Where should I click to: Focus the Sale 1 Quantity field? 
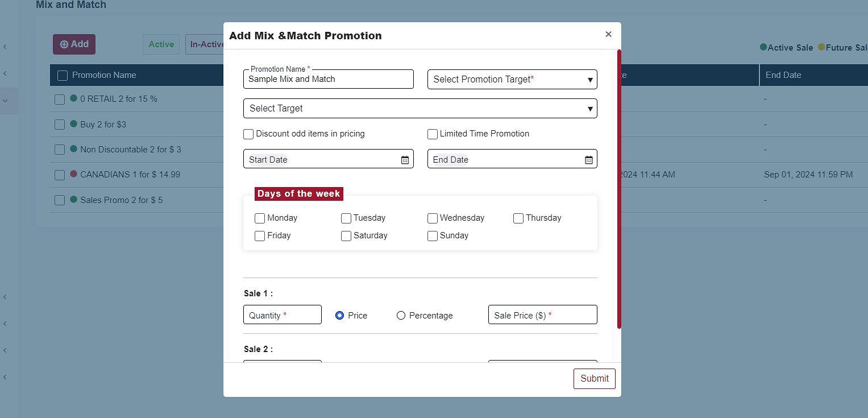282,315
